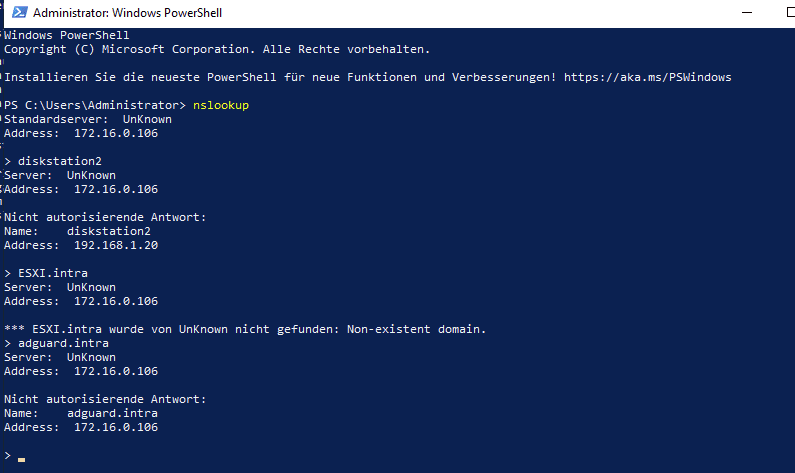Open the https://aka.ms/PSWindows link
The width and height of the screenshot is (795, 473).
click(x=647, y=77)
